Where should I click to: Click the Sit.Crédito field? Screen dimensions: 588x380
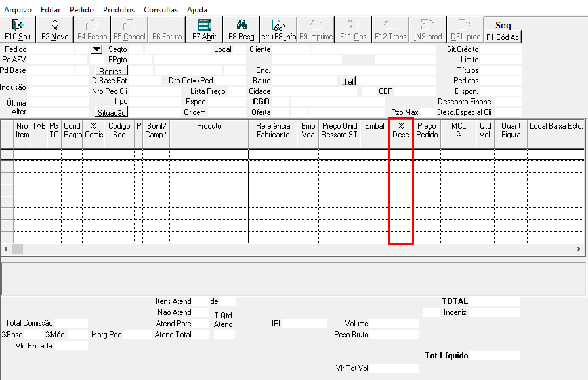pos(500,49)
